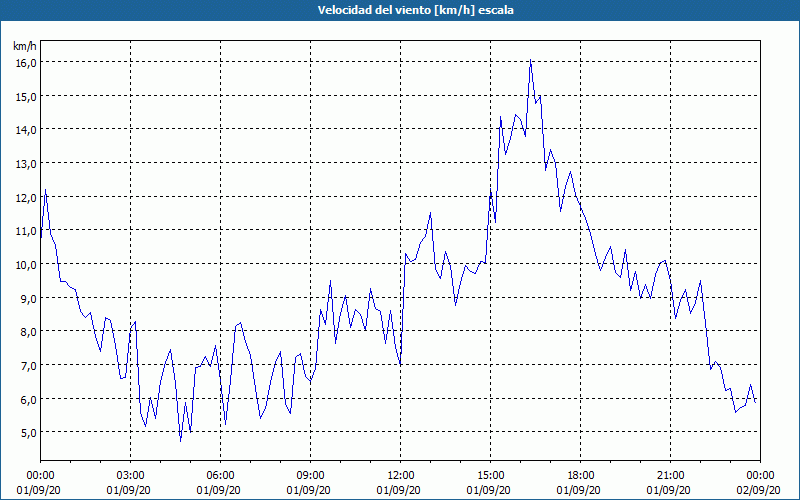This screenshot has height=500, width=800.
Task: Click the 6,0 y-axis value
Action: pos(29,399)
